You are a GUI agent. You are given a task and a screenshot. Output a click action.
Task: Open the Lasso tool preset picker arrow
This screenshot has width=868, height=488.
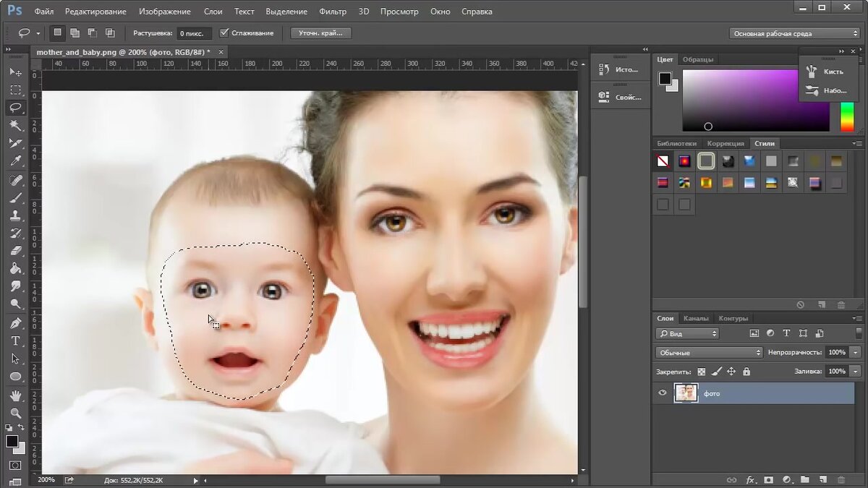pos(38,33)
